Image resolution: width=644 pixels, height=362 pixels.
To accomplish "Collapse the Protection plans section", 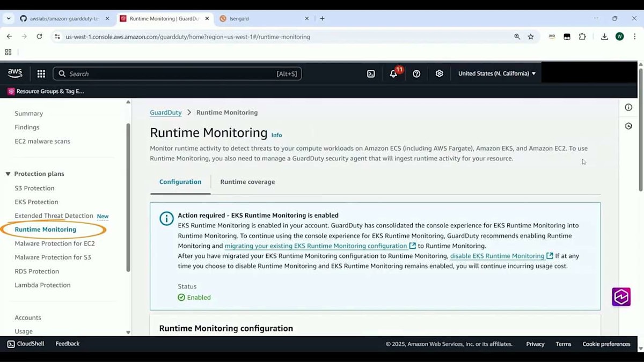I will (x=8, y=174).
